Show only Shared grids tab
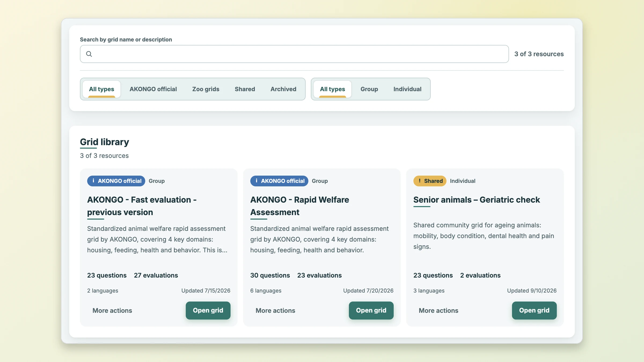The width and height of the screenshot is (644, 362). point(245,89)
